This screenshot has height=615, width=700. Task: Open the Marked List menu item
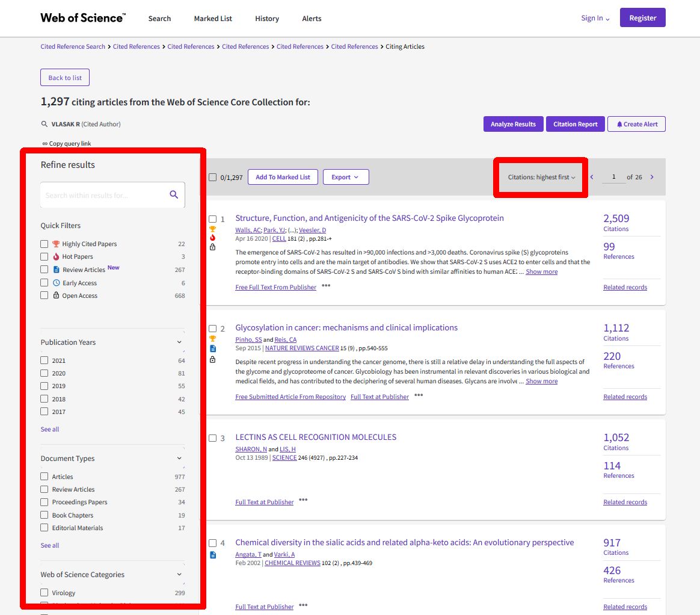tap(213, 18)
